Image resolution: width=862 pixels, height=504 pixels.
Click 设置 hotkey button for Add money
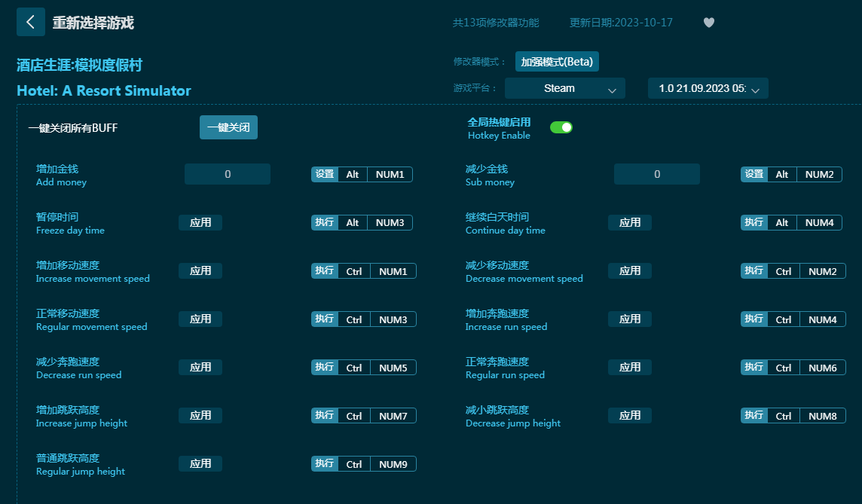coord(324,174)
